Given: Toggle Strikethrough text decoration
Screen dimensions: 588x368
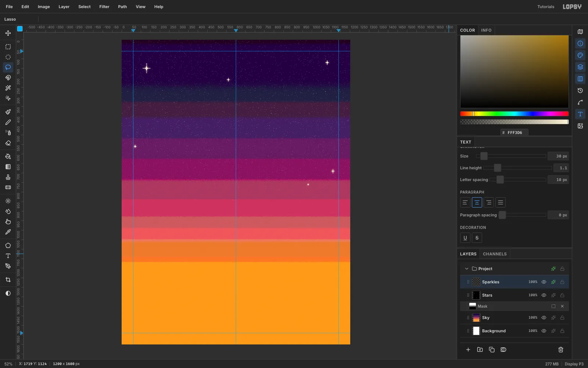Looking at the screenshot, I should (477, 238).
